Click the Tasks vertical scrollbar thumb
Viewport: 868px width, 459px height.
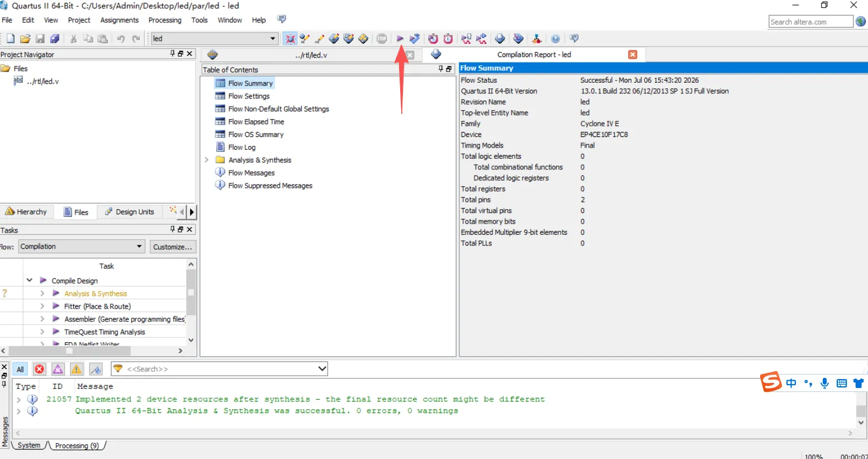191,292
